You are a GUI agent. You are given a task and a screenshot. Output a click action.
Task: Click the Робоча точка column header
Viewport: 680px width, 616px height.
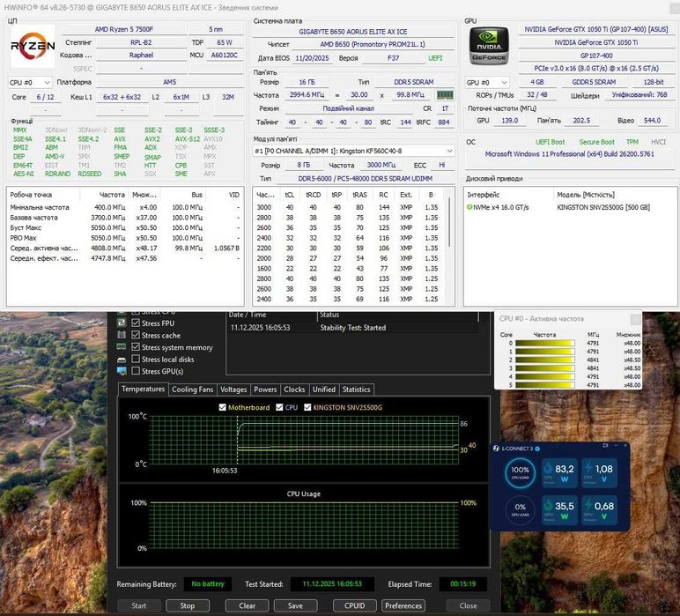pos(43,195)
